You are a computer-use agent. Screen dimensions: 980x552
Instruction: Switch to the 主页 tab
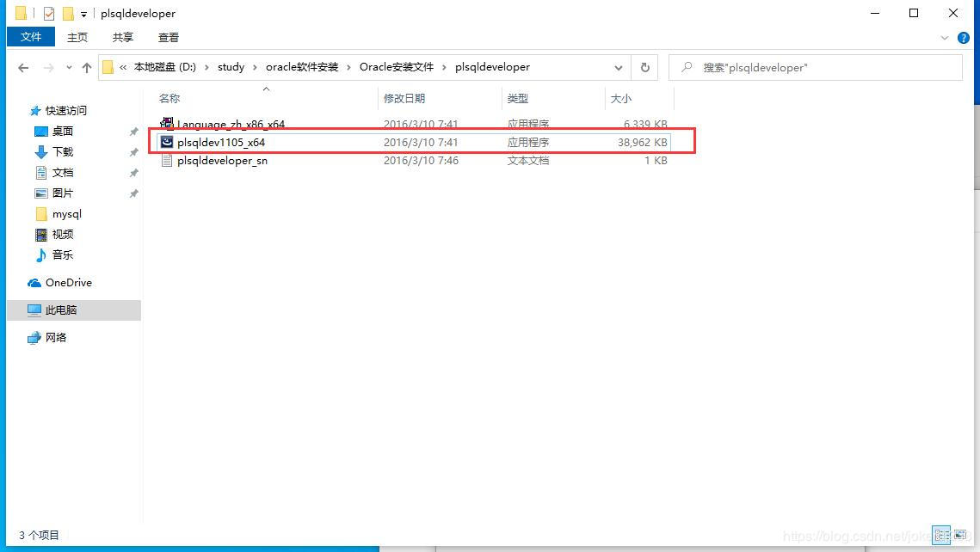click(x=77, y=38)
